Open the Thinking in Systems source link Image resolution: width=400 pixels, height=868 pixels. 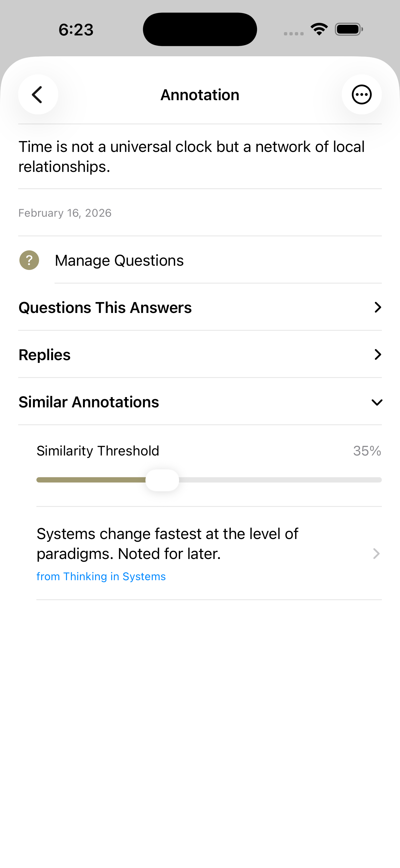101,576
